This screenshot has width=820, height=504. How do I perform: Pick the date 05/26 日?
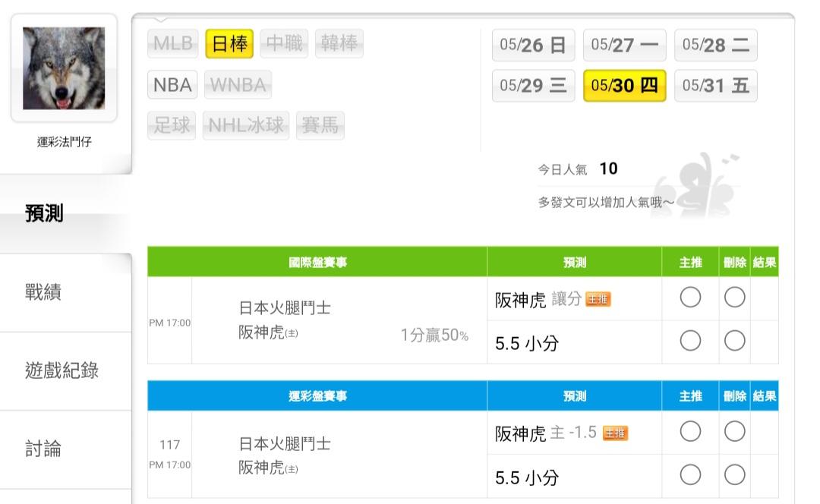533,45
